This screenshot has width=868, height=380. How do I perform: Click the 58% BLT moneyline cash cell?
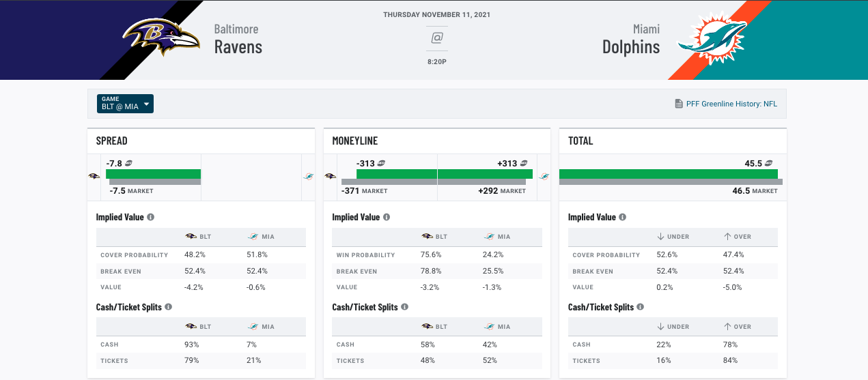(x=428, y=345)
